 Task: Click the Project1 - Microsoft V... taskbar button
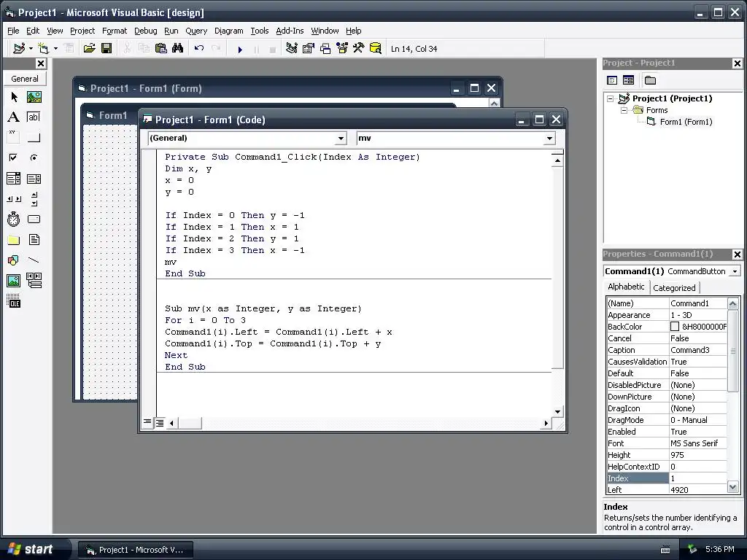tap(135, 550)
